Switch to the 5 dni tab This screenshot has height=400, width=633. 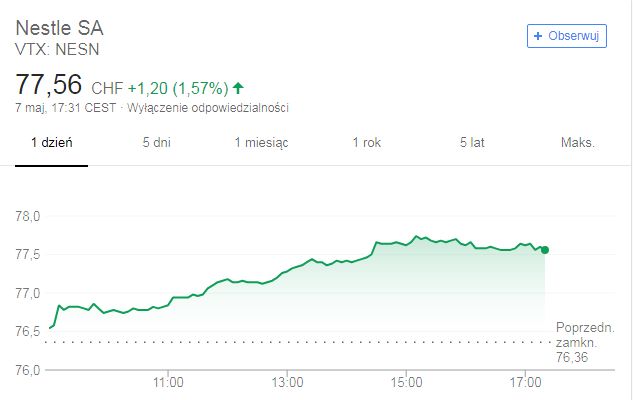point(156,143)
